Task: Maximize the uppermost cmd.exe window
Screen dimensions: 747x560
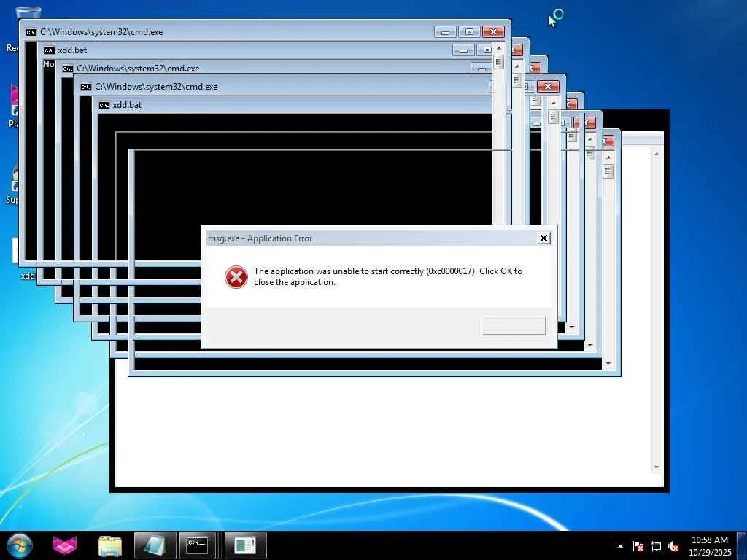Action: pyautogui.click(x=469, y=32)
